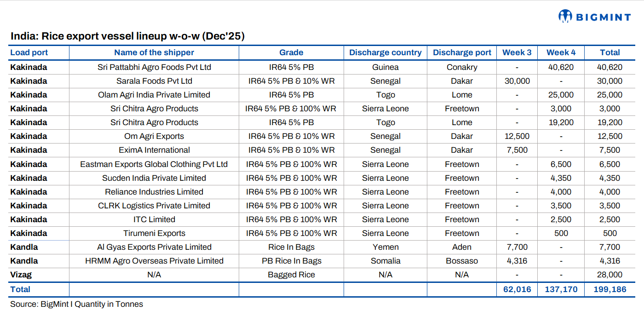Click the ITC Limited shipper cell
Screen dimensions: 644x322
tap(154, 219)
